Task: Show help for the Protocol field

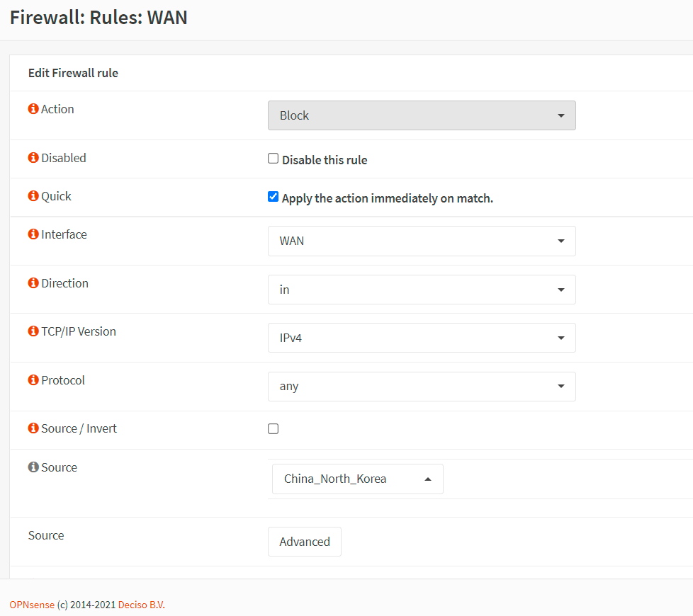Action: pyautogui.click(x=33, y=380)
